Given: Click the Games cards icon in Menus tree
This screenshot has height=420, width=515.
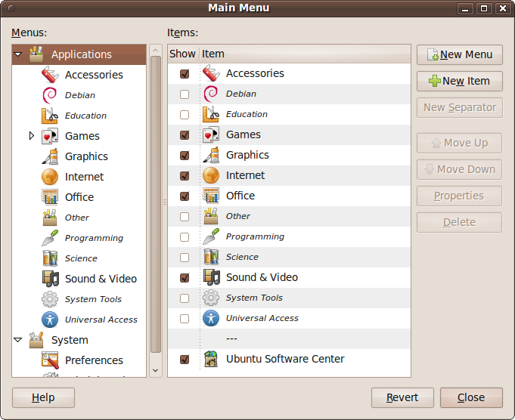Looking at the screenshot, I should tap(50, 136).
